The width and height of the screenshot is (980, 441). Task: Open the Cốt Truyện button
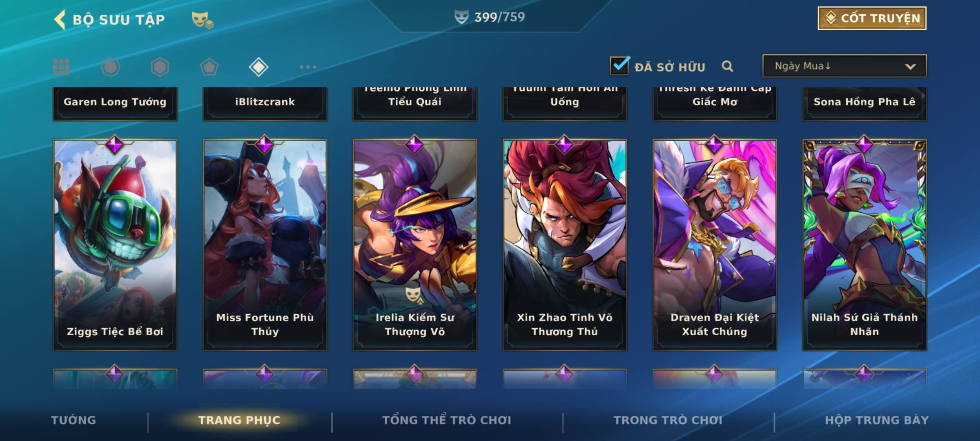coord(872,18)
